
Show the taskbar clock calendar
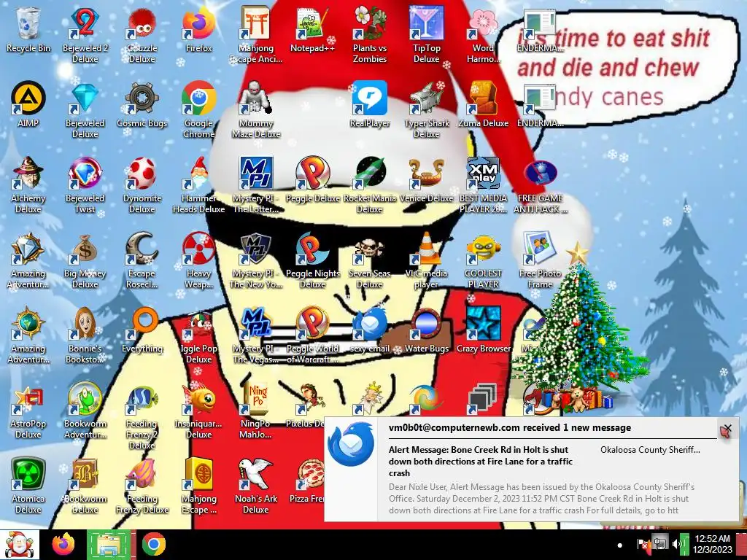point(712,544)
